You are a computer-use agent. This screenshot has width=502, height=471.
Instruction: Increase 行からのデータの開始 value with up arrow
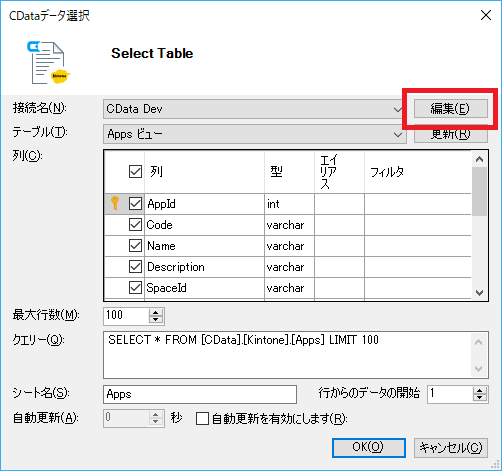click(x=480, y=390)
